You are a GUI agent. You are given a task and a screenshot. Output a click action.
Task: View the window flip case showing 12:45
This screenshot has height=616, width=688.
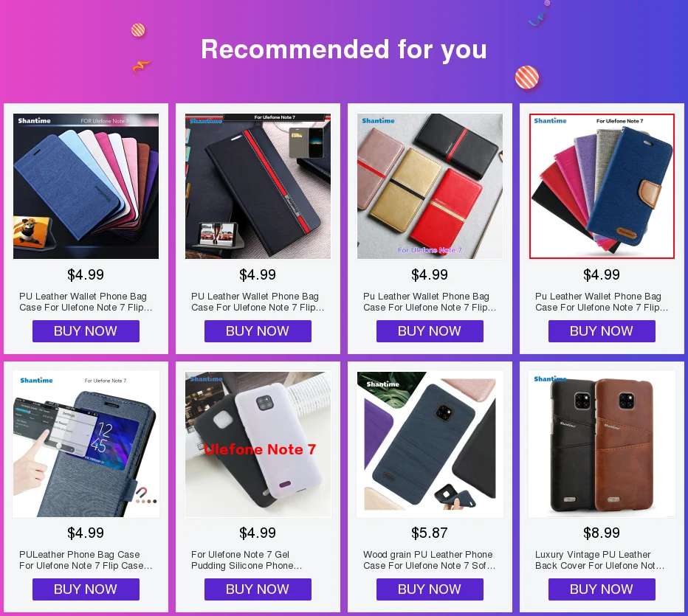86,445
